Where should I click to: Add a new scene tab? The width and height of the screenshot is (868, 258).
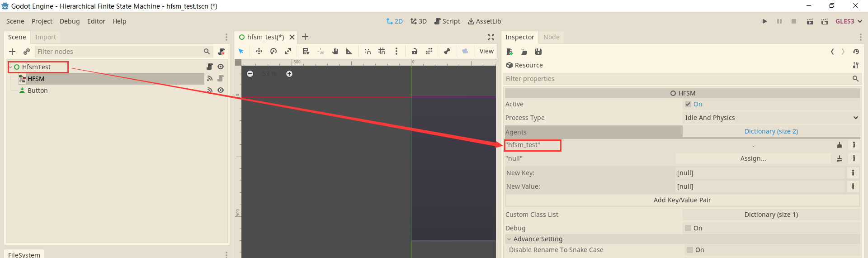click(305, 37)
